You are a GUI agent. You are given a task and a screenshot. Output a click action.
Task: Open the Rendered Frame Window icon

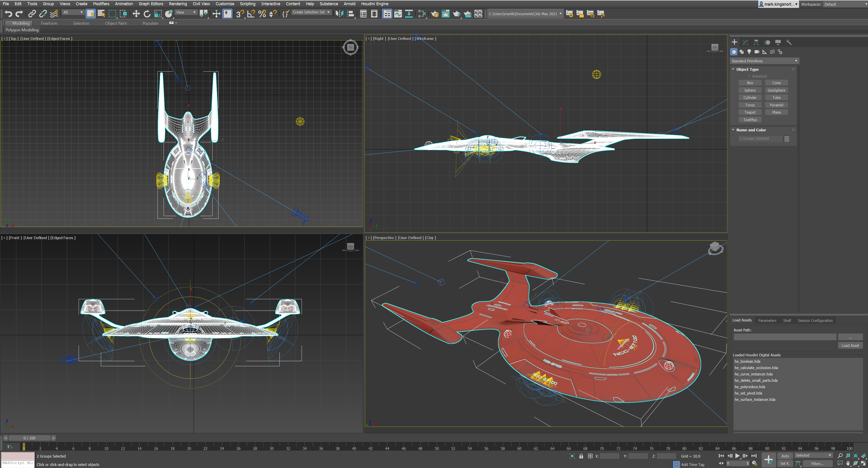pyautogui.click(x=445, y=14)
